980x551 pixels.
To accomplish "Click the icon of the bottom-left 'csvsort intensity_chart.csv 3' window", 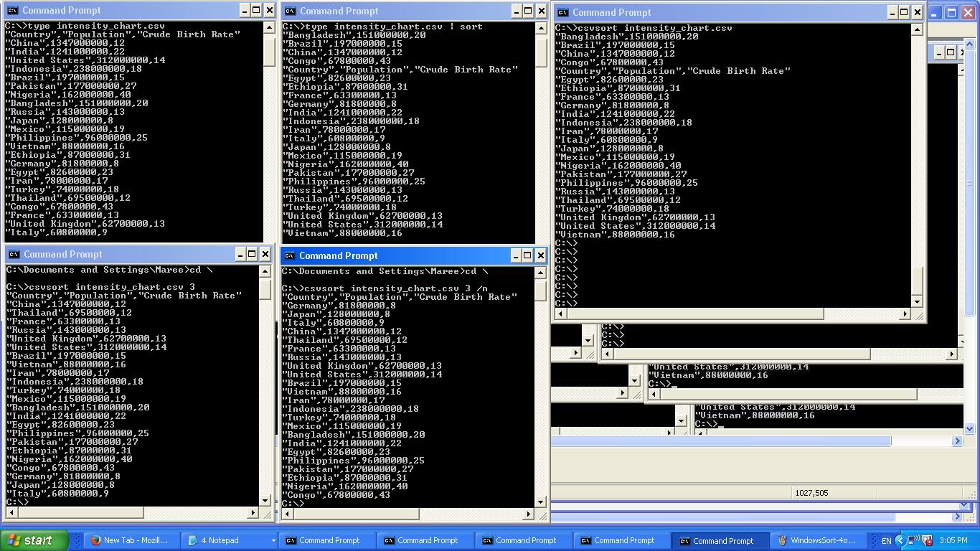I will pyautogui.click(x=14, y=254).
